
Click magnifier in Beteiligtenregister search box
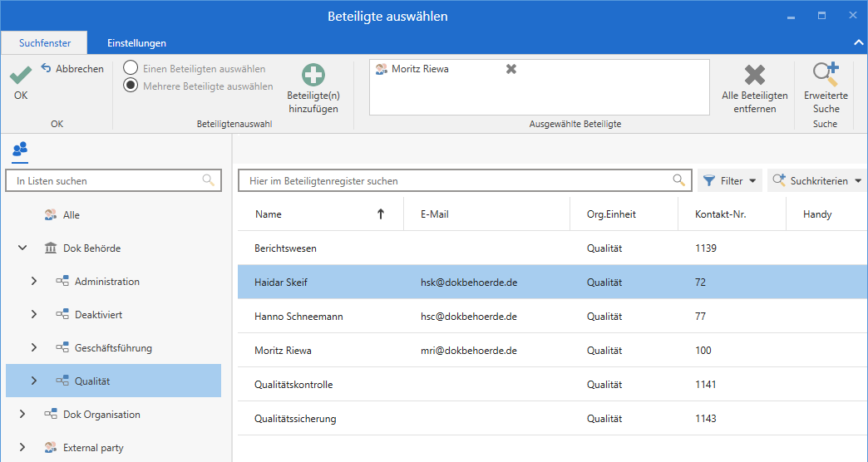678,180
